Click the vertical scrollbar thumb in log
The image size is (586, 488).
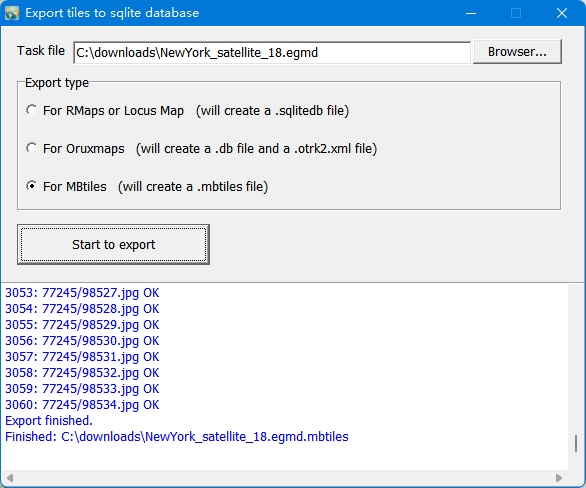576,443
